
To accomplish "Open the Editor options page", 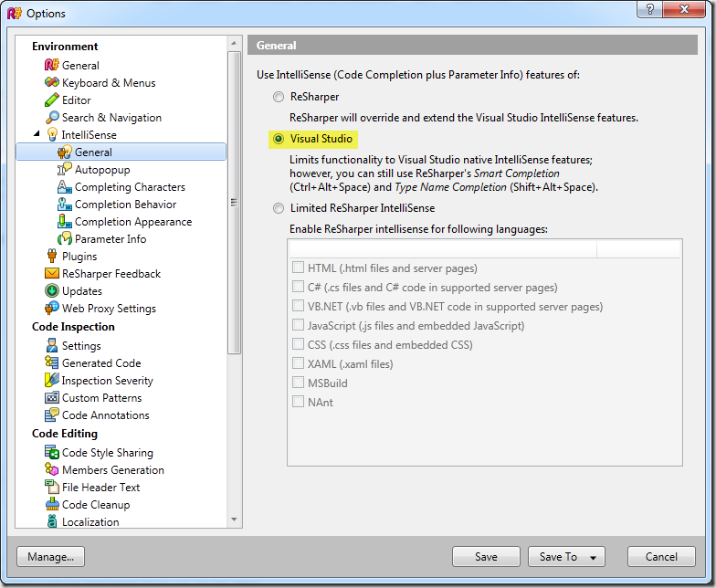I will 77,100.
